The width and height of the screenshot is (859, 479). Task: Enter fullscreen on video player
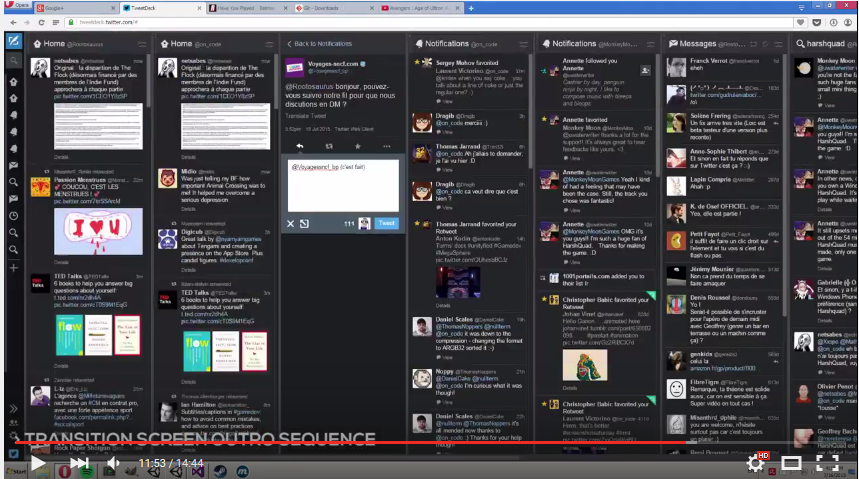pyautogui.click(x=828, y=463)
